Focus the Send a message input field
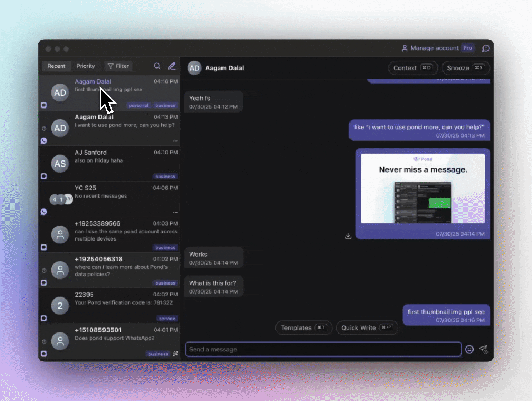This screenshot has height=401, width=532. [x=323, y=349]
